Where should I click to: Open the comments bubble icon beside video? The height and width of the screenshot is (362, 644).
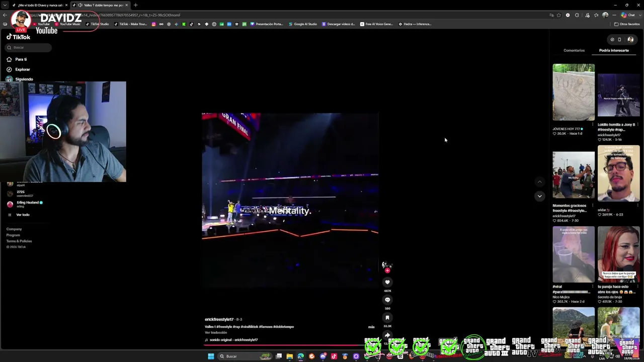coord(387,300)
